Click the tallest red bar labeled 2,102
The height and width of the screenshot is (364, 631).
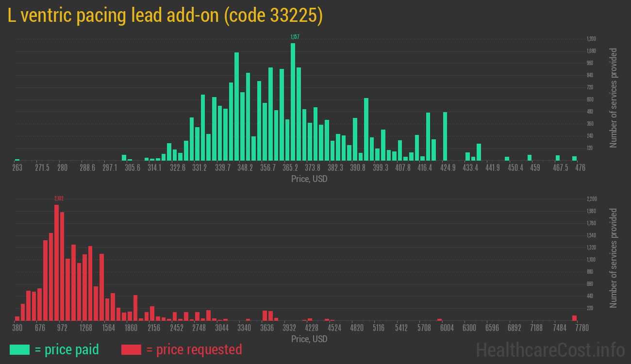point(56,262)
